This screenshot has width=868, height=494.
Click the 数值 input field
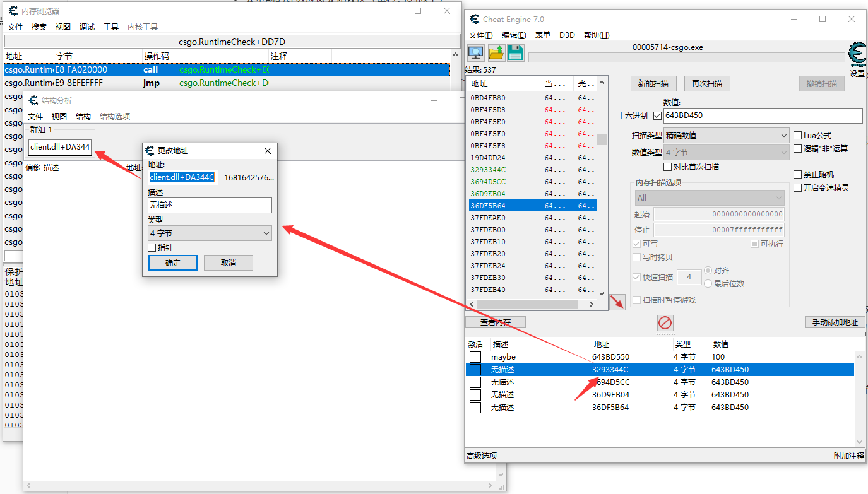pyautogui.click(x=763, y=115)
